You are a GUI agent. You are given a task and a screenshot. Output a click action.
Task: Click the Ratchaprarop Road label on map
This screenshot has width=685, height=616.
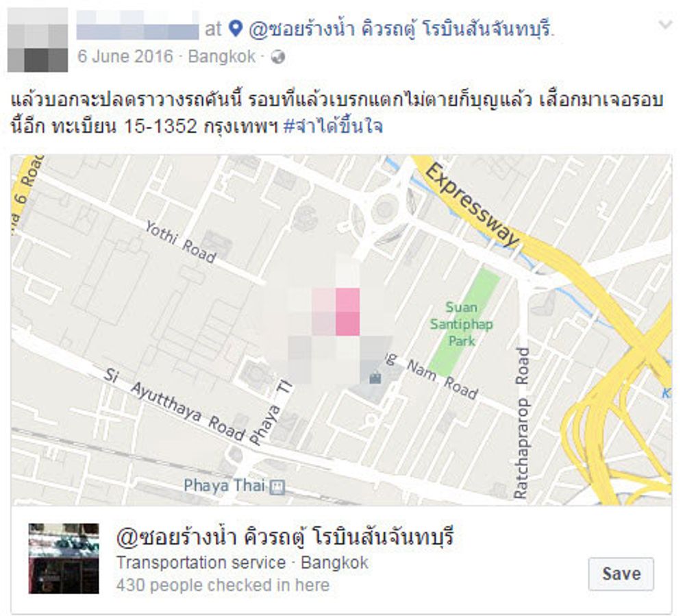521,423
